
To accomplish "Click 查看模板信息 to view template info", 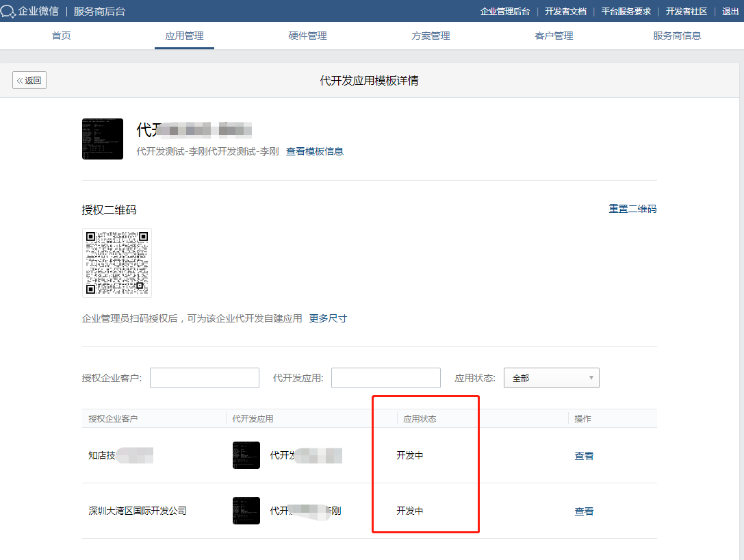I will coord(315,151).
